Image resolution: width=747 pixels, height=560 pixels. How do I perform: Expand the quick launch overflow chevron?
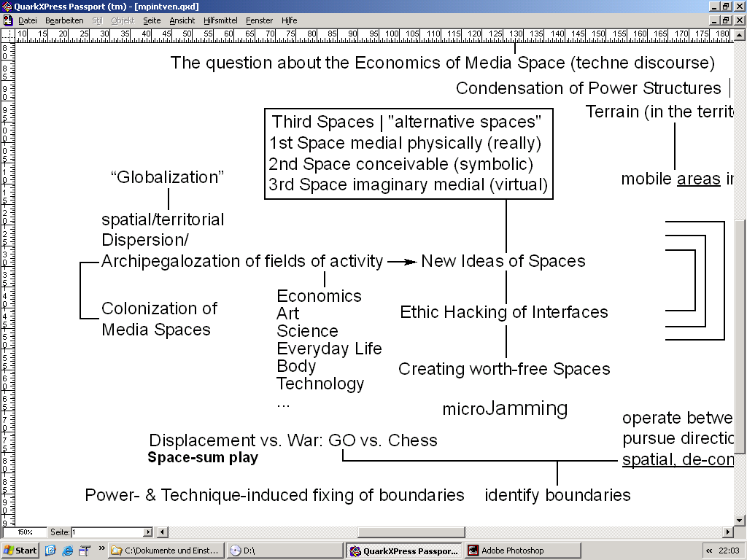[x=101, y=549]
